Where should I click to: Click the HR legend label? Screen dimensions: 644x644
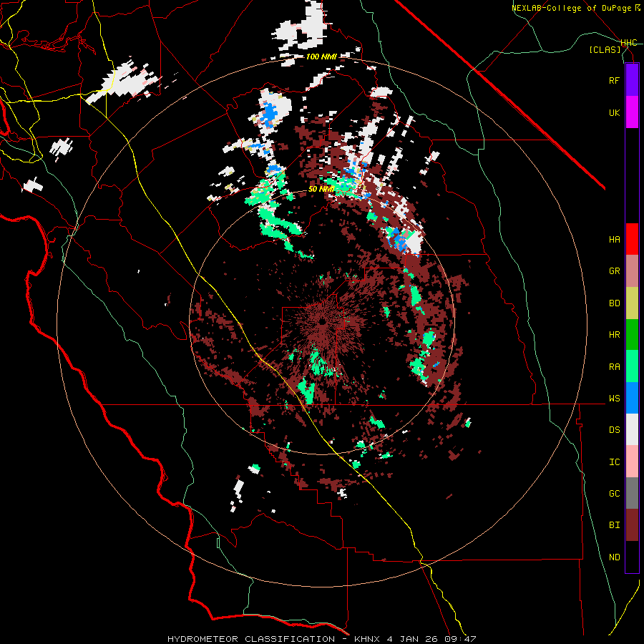point(614,335)
